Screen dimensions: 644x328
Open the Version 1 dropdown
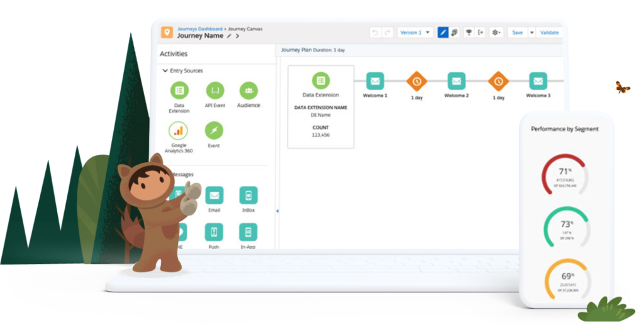[416, 32]
